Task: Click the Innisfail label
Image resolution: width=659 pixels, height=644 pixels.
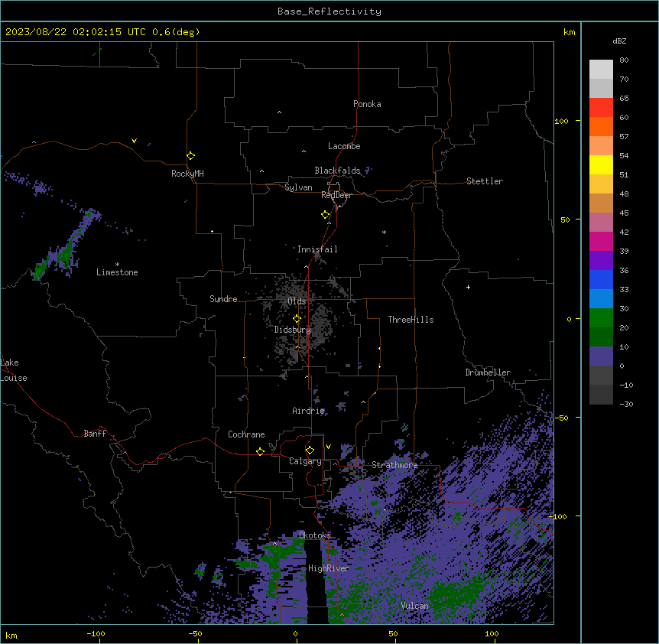Action: pyautogui.click(x=317, y=249)
